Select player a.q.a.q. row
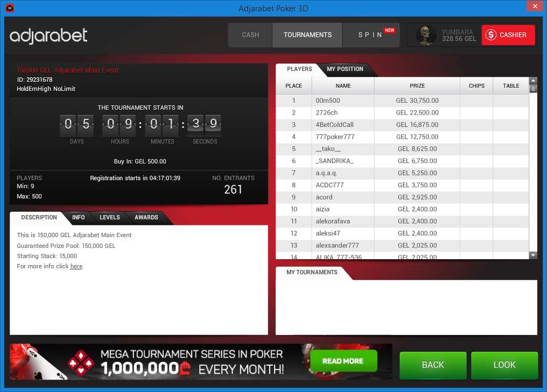The image size is (547, 392). 402,173
